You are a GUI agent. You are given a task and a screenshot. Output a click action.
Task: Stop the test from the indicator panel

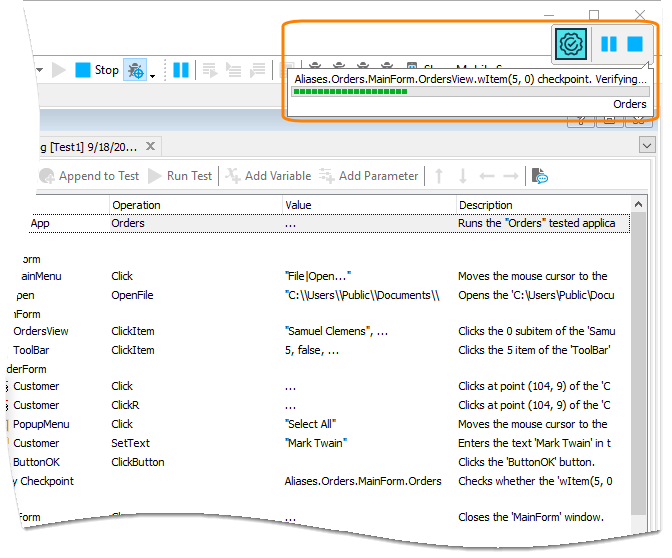[635, 44]
